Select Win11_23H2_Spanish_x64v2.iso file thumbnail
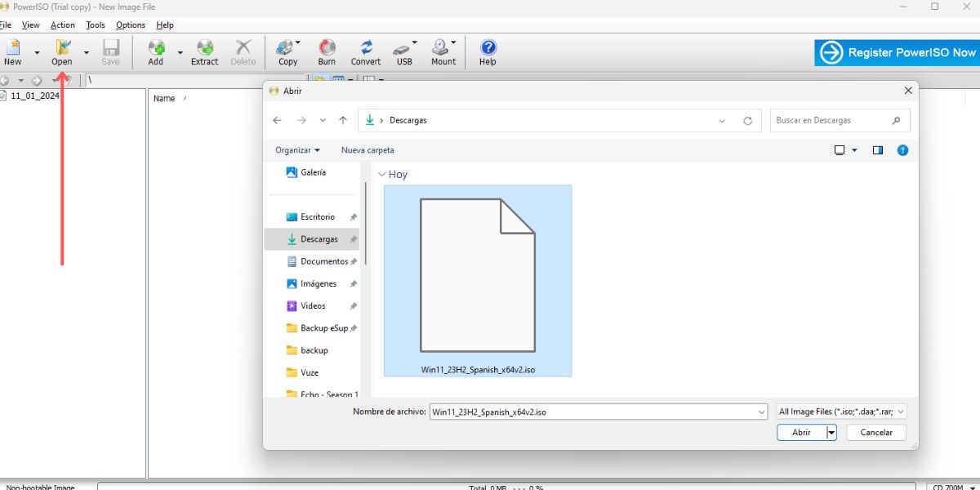980x490 pixels. point(478,281)
